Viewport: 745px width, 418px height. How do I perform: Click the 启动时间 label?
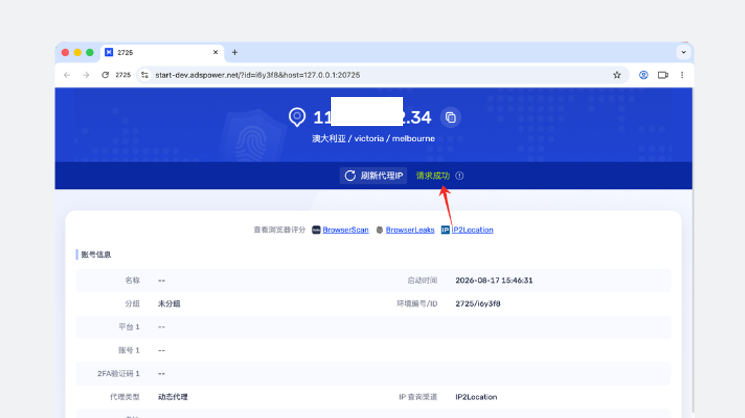[x=422, y=281]
